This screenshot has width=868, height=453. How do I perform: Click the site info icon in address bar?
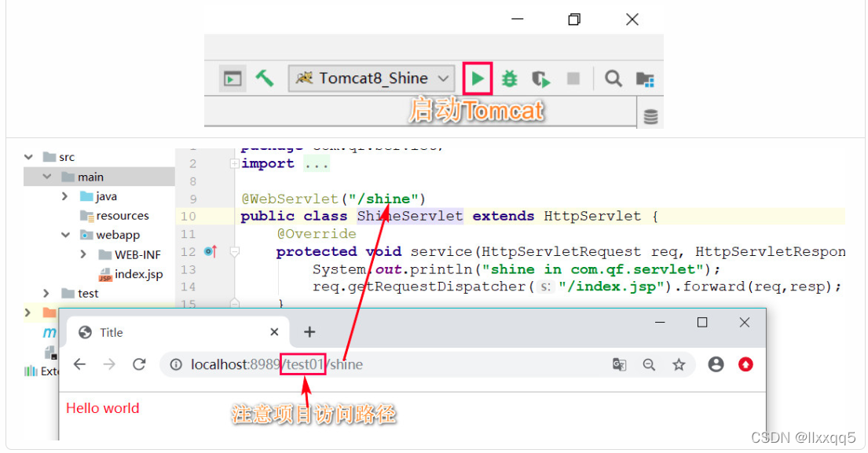click(x=175, y=364)
